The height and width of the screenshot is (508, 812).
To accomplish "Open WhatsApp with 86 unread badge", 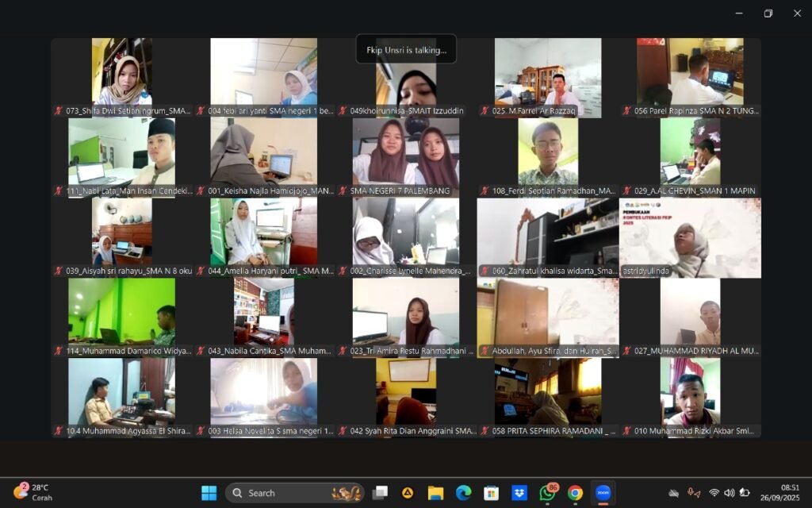I will (547, 493).
